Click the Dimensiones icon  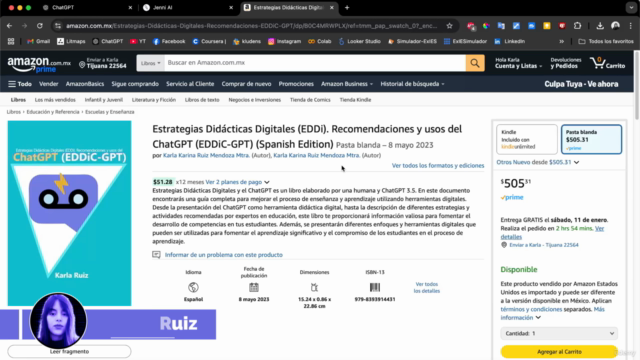(314, 287)
